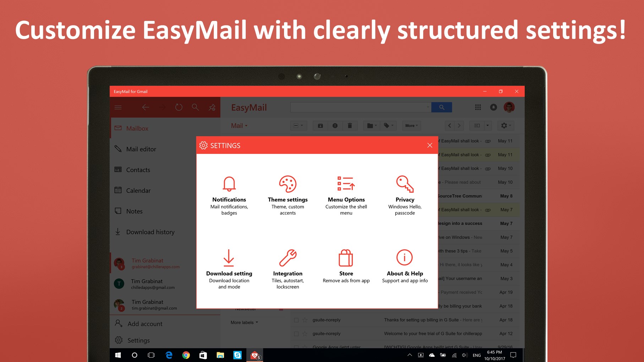Open Download history from the sidebar
Image resolution: width=644 pixels, height=362 pixels.
(x=165, y=232)
